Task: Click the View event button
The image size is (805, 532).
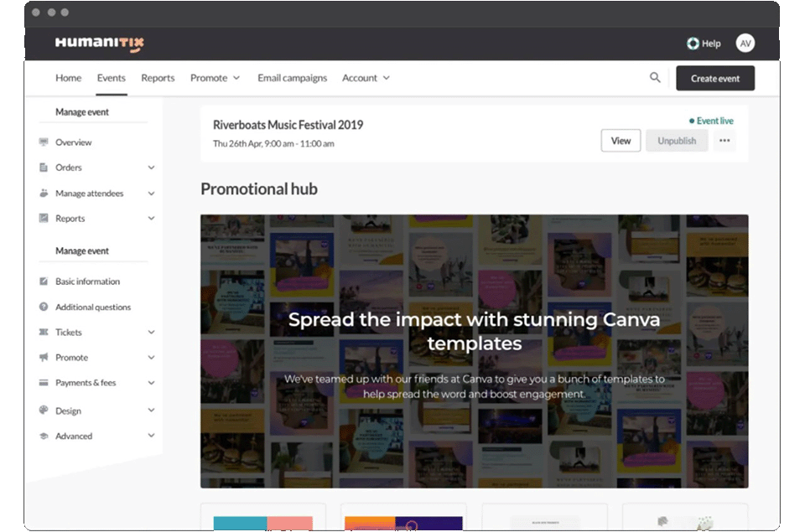Action: click(x=621, y=141)
